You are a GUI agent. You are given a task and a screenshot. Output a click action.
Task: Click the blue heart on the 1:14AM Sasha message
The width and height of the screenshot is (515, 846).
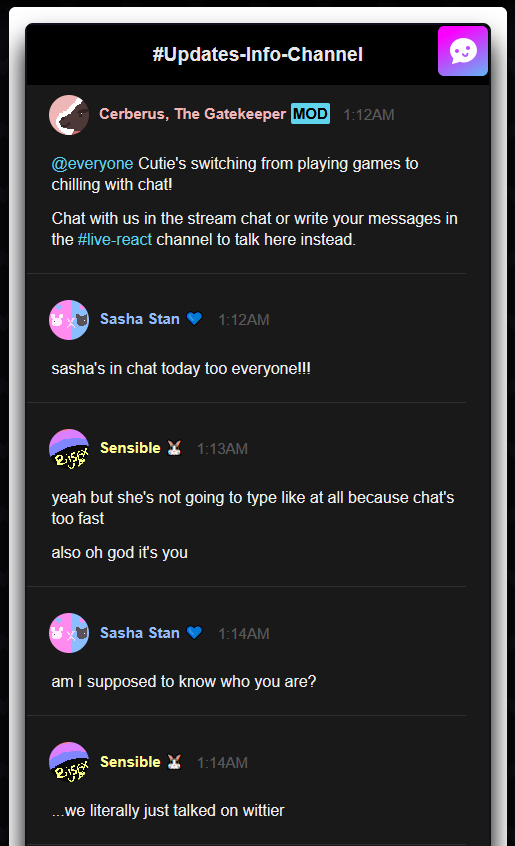(x=194, y=632)
